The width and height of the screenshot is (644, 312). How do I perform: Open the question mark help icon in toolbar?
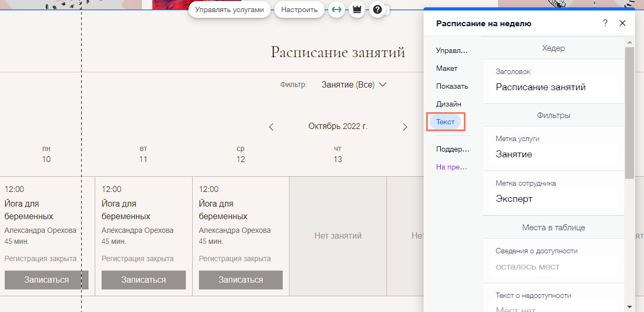[x=377, y=10]
